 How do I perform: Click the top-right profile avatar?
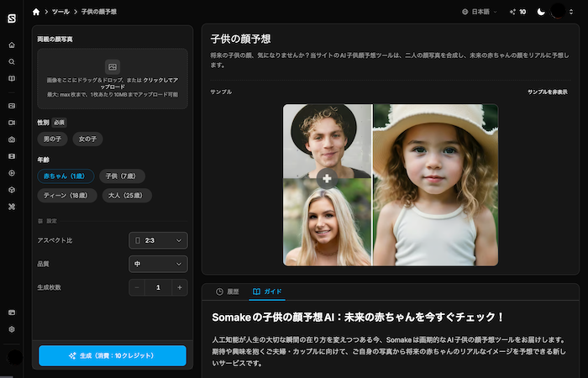click(x=558, y=12)
